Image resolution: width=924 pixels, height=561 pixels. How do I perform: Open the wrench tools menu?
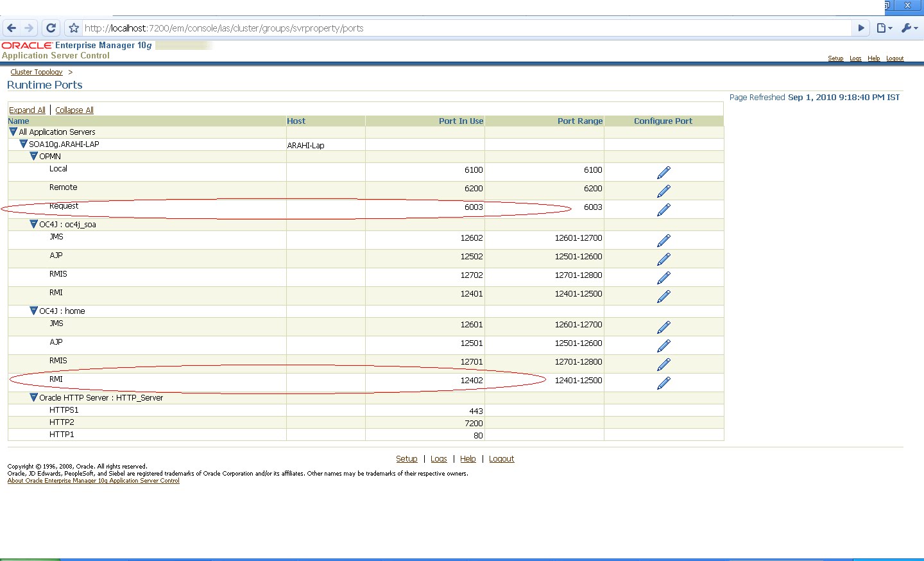[x=909, y=28]
